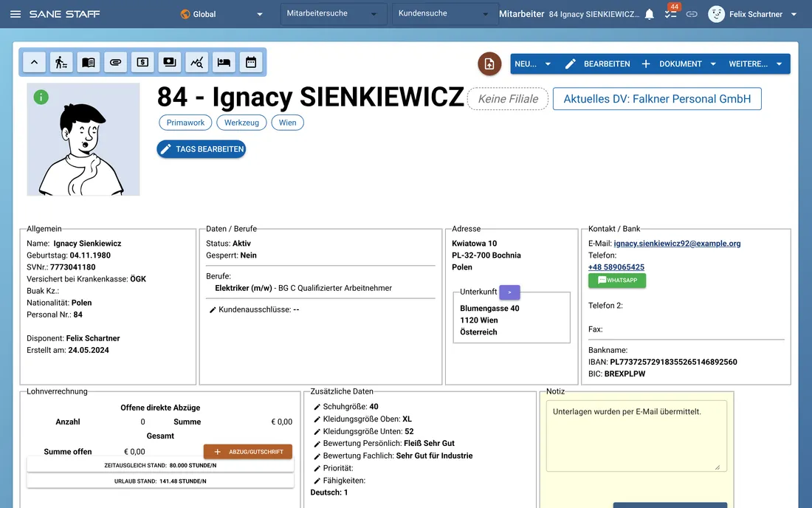Open the paperclip attachments icon

115,62
